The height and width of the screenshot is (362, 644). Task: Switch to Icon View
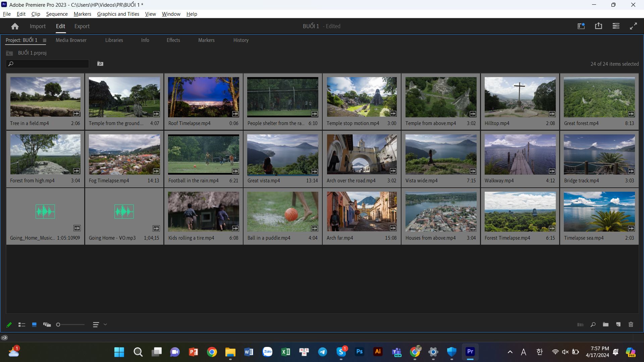coord(34,324)
